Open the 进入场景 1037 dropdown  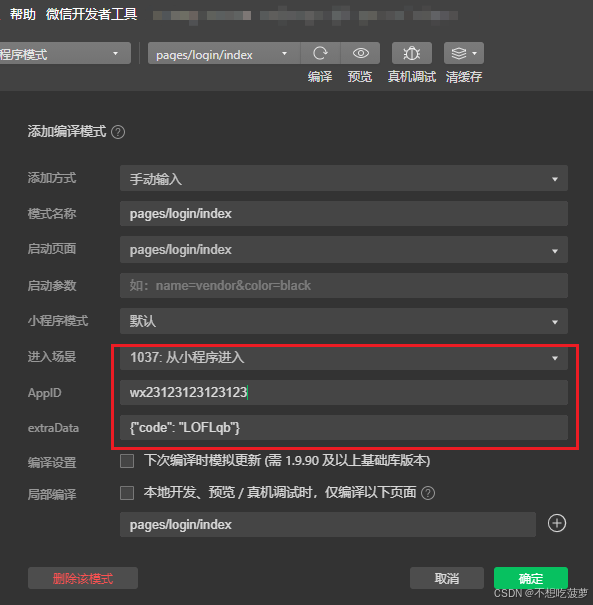(344, 358)
